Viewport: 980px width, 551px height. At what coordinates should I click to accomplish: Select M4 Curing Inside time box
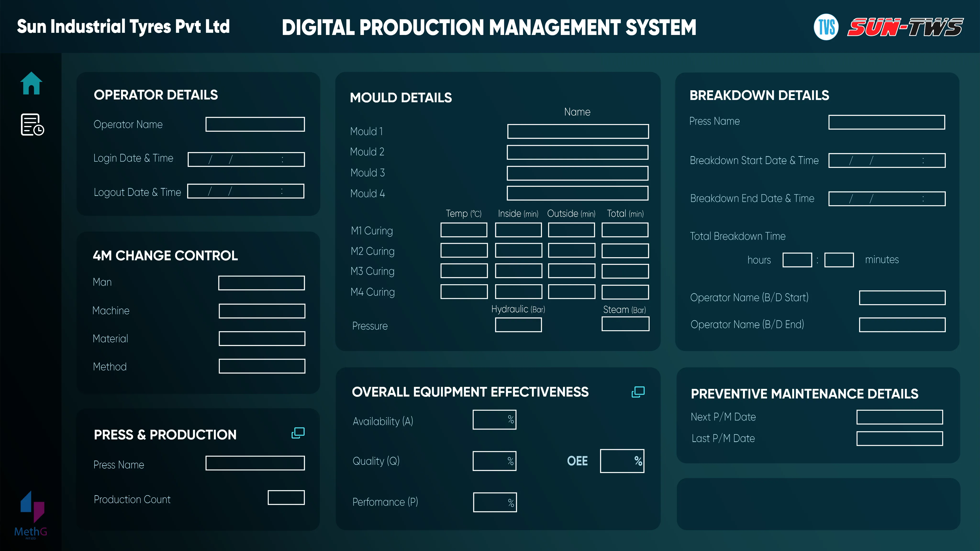(x=518, y=292)
